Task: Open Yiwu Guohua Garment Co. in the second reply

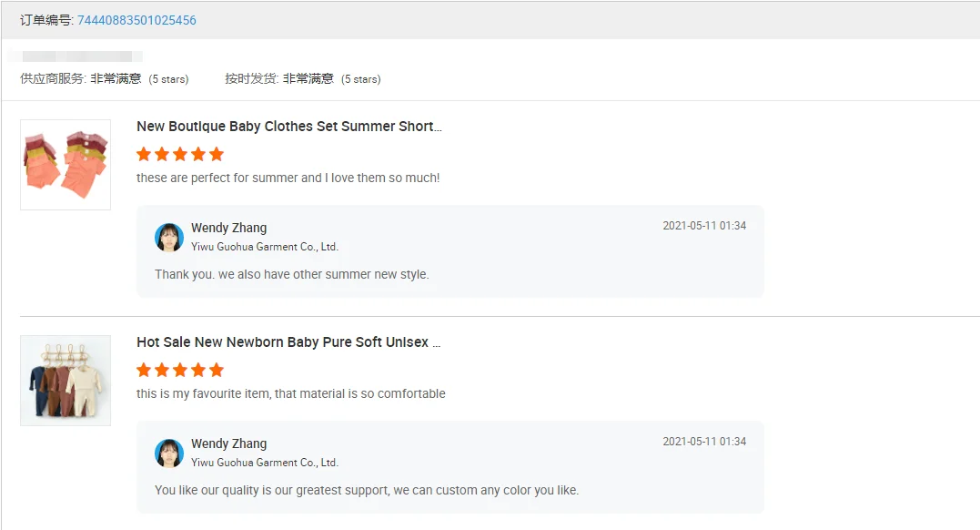Action: tap(264, 463)
